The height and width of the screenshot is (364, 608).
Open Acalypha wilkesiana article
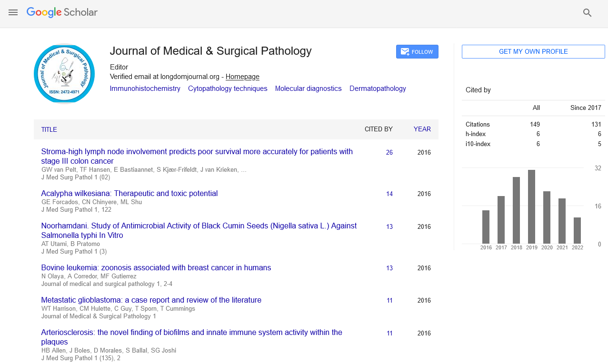pos(130,194)
